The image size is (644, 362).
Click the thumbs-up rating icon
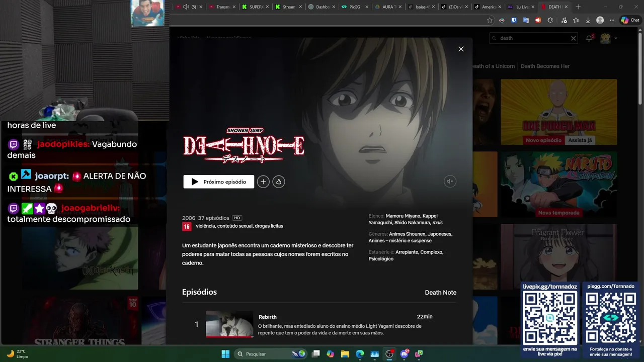pyautogui.click(x=279, y=182)
